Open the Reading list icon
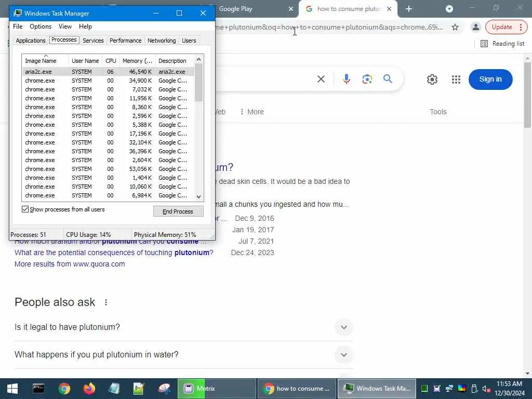Viewport: 532px width, 399px height. click(x=484, y=44)
